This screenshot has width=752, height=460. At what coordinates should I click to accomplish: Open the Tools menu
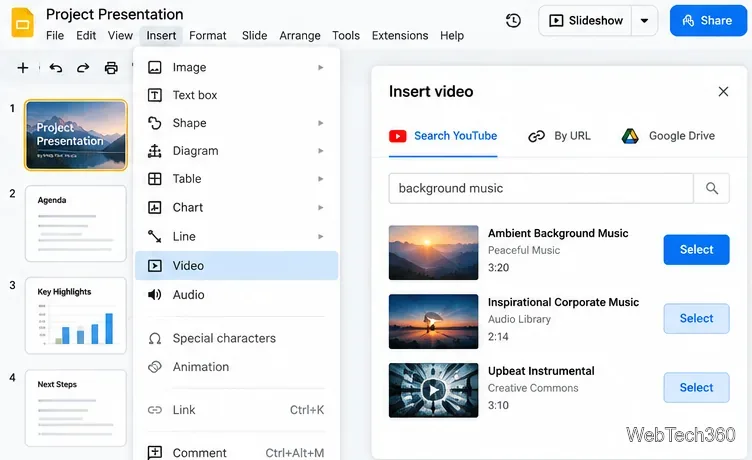[x=346, y=35]
